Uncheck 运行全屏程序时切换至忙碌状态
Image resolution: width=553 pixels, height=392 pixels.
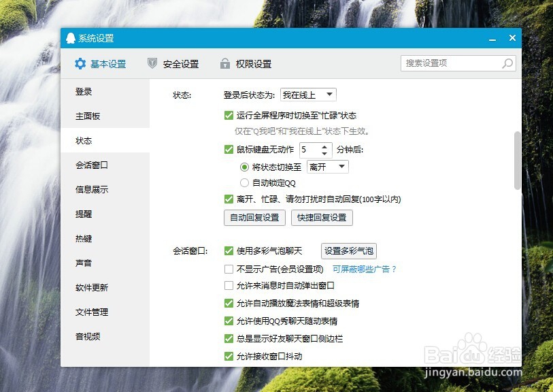click(229, 116)
